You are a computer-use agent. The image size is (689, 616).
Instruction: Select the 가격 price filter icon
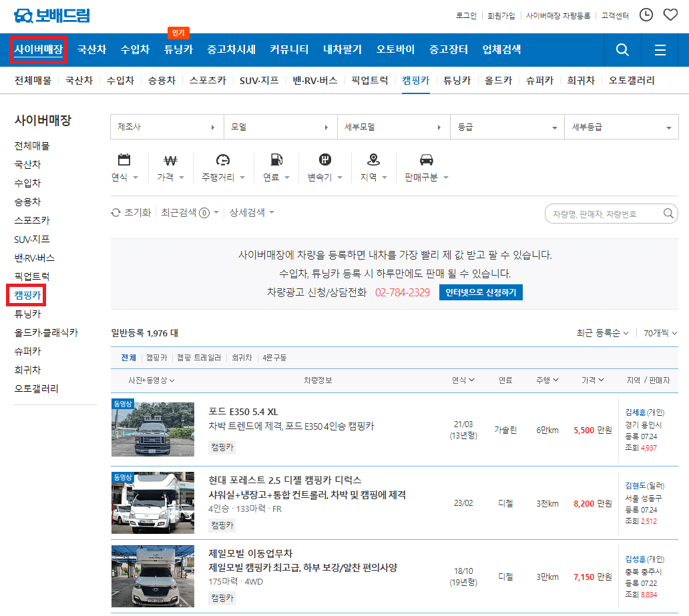170,160
